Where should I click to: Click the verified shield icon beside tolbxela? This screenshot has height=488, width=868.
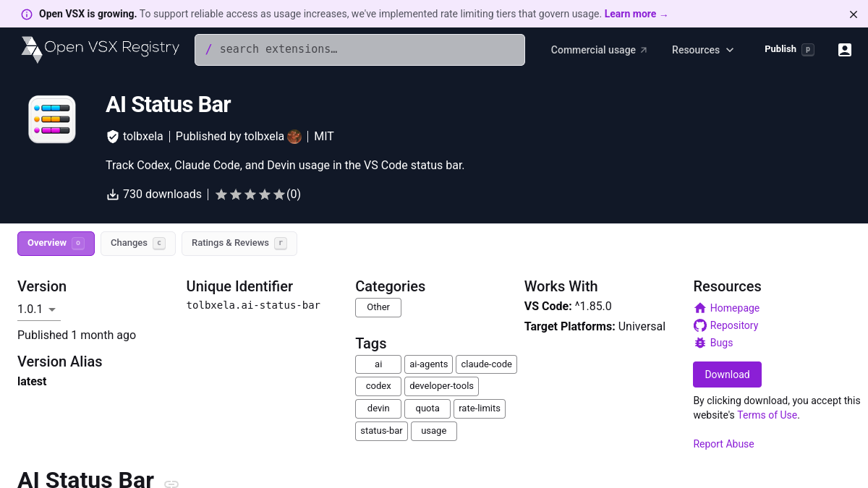pyautogui.click(x=112, y=136)
